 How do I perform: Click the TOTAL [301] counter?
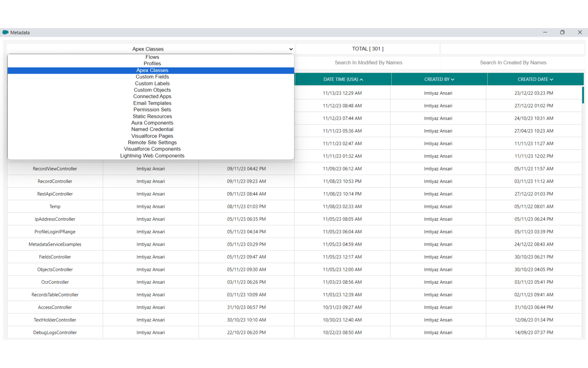point(367,49)
